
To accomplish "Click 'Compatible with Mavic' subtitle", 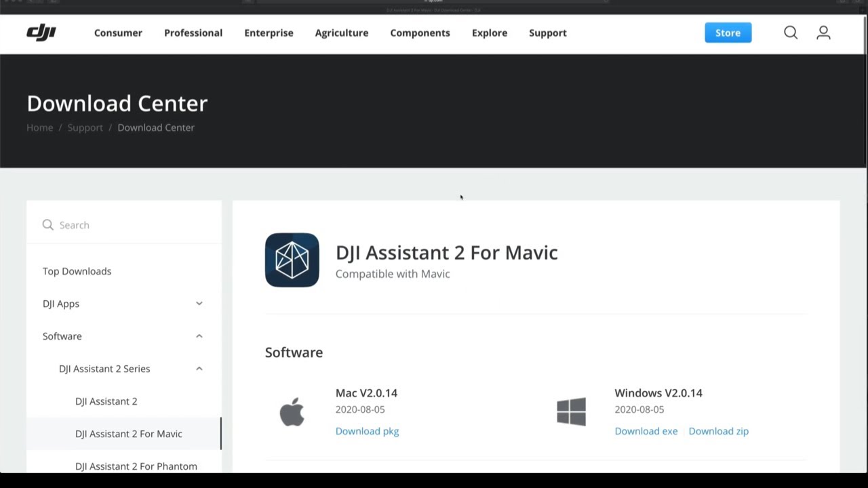I will [393, 274].
